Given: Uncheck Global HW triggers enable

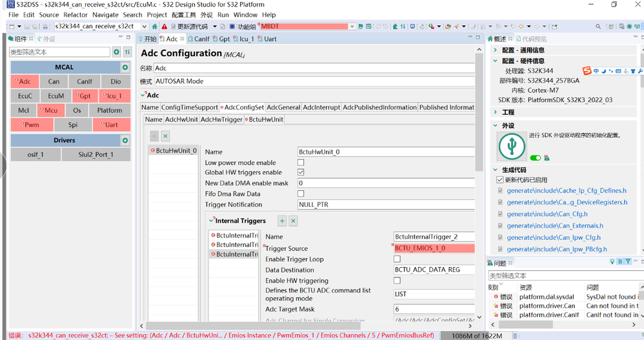Looking at the screenshot, I should pyautogui.click(x=301, y=172).
